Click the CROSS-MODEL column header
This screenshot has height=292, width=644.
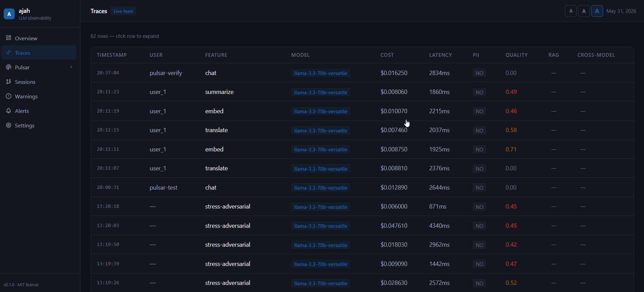(596, 55)
